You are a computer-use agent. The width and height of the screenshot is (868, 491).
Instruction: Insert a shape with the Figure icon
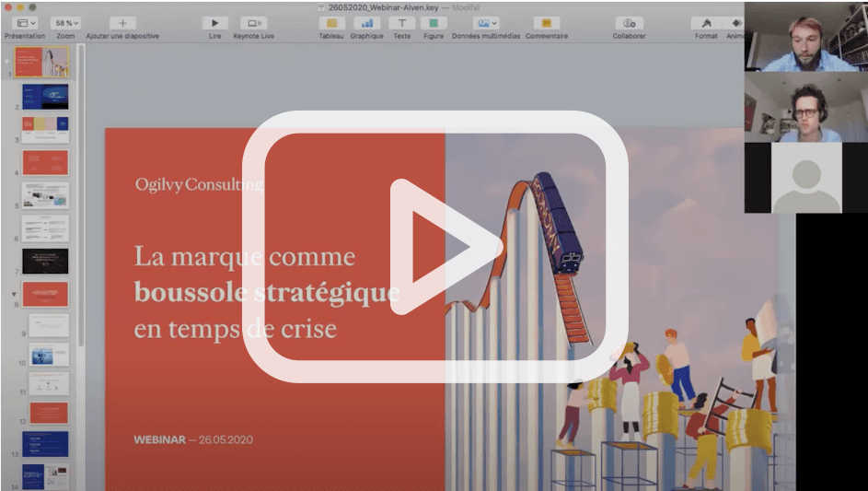(x=434, y=23)
